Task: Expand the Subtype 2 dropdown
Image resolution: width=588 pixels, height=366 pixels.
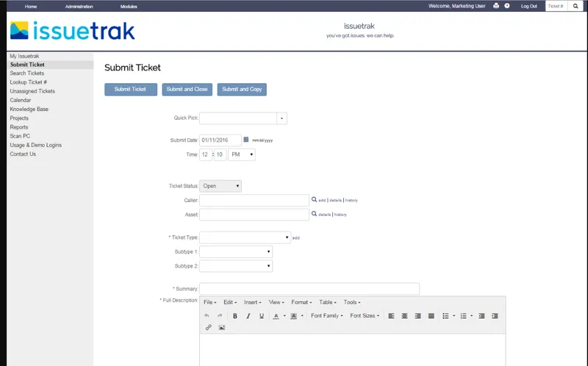Action: pos(236,266)
